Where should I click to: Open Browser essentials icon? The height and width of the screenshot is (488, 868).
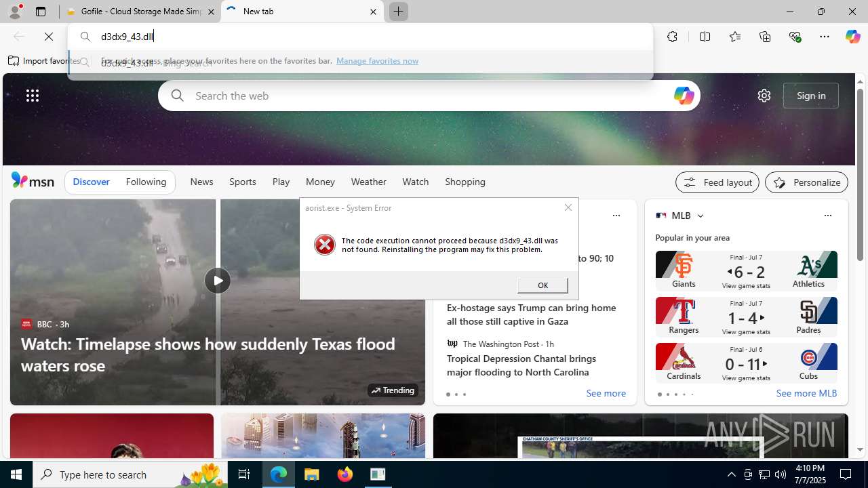(x=795, y=37)
